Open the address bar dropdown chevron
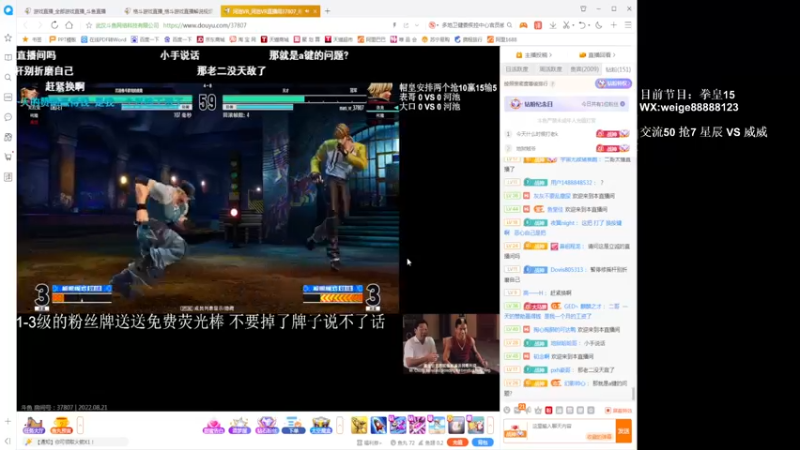Viewport: 800px width, 450px height. pos(417,25)
